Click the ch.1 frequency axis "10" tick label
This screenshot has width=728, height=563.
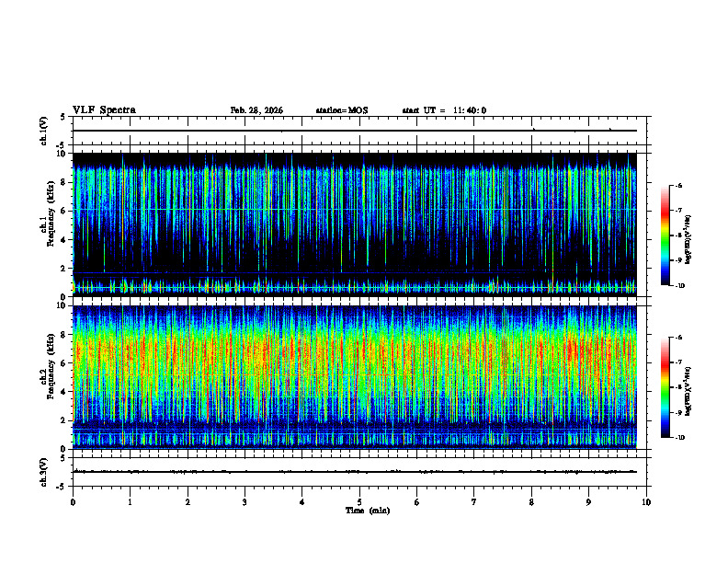coord(63,154)
